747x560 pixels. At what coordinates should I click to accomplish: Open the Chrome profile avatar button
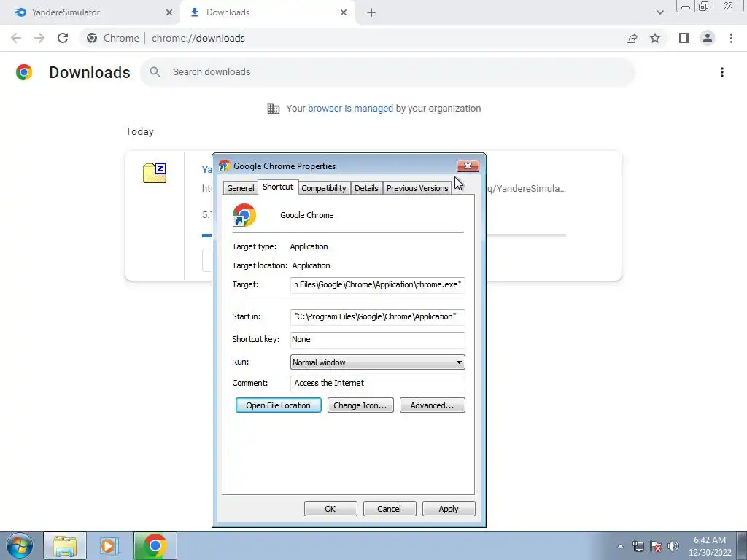tap(708, 38)
